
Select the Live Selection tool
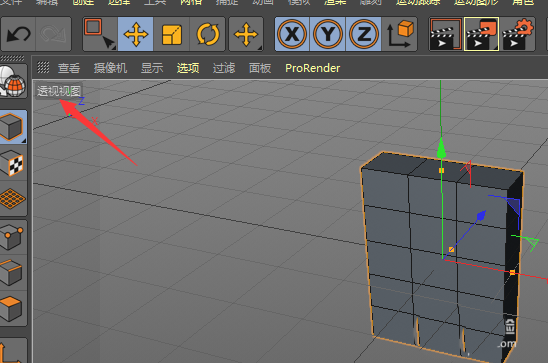100,34
